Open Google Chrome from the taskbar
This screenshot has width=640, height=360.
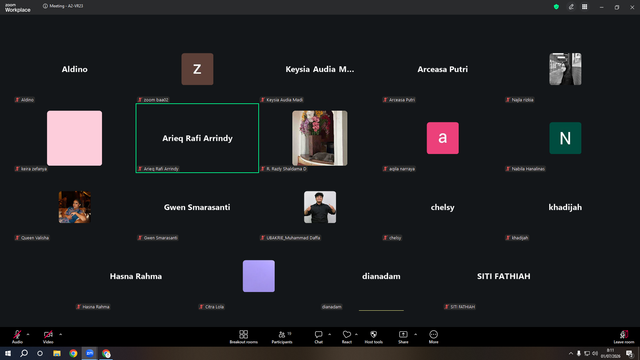[x=73, y=353]
